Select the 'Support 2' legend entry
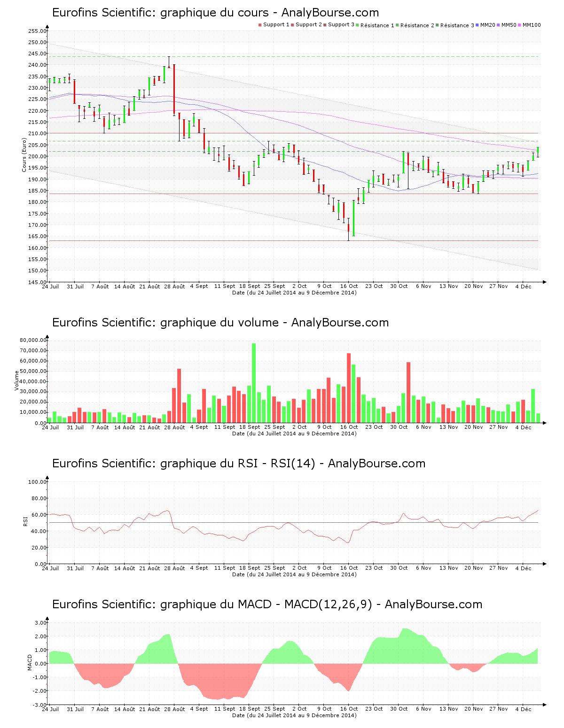The height and width of the screenshot is (728, 564). pos(306,25)
